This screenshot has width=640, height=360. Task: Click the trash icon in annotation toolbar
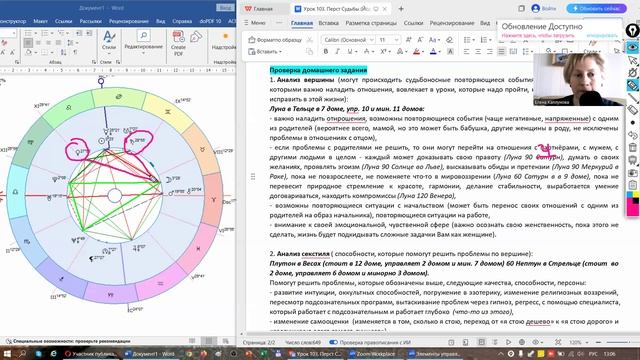coord(632,147)
